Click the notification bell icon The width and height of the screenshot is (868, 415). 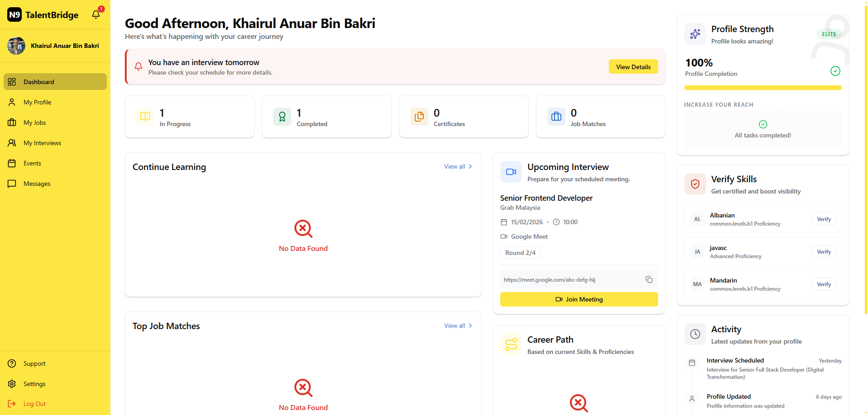pyautogui.click(x=96, y=14)
